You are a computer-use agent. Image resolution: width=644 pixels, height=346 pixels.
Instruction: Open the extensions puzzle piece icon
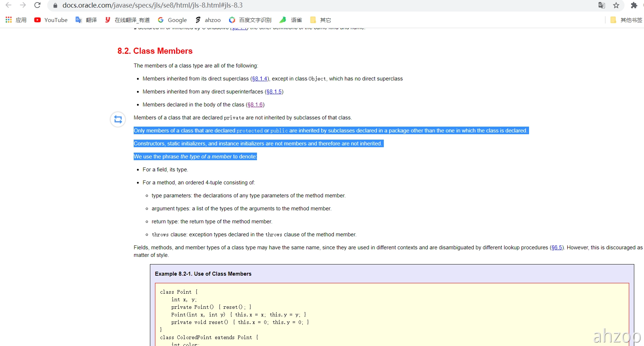[x=634, y=5]
